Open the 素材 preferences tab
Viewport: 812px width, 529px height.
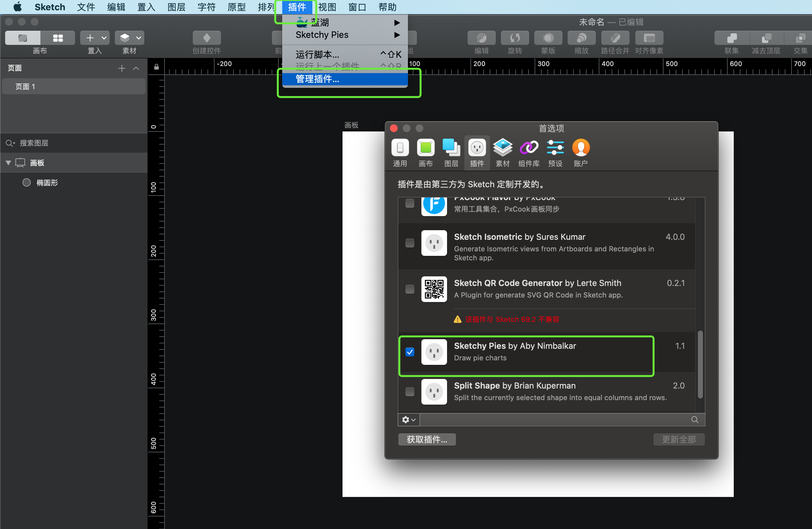click(503, 153)
